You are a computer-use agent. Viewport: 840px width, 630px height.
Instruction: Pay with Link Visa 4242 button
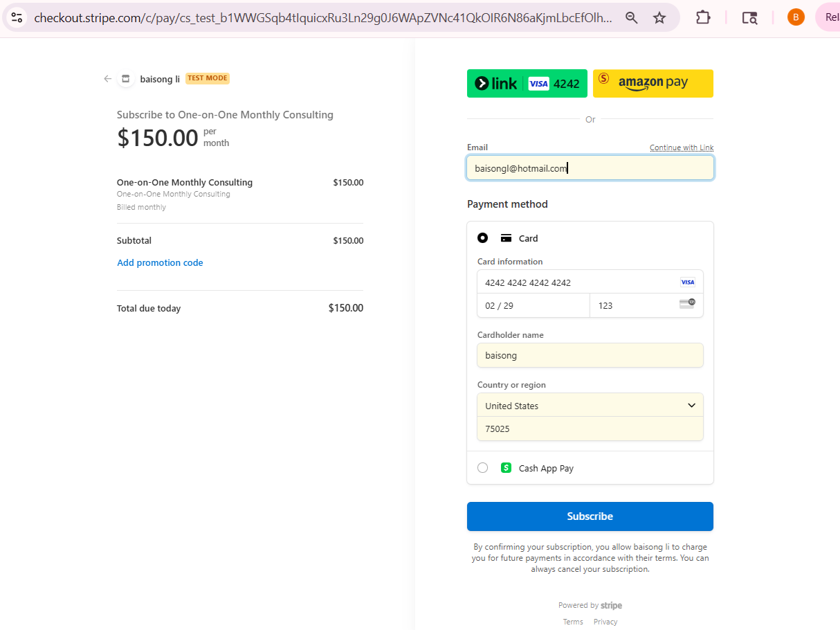pos(527,84)
